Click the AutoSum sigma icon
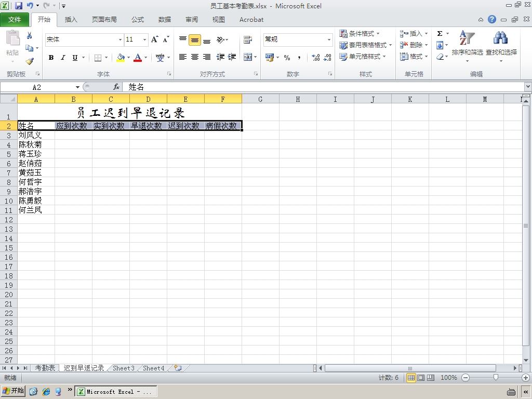 (440, 33)
